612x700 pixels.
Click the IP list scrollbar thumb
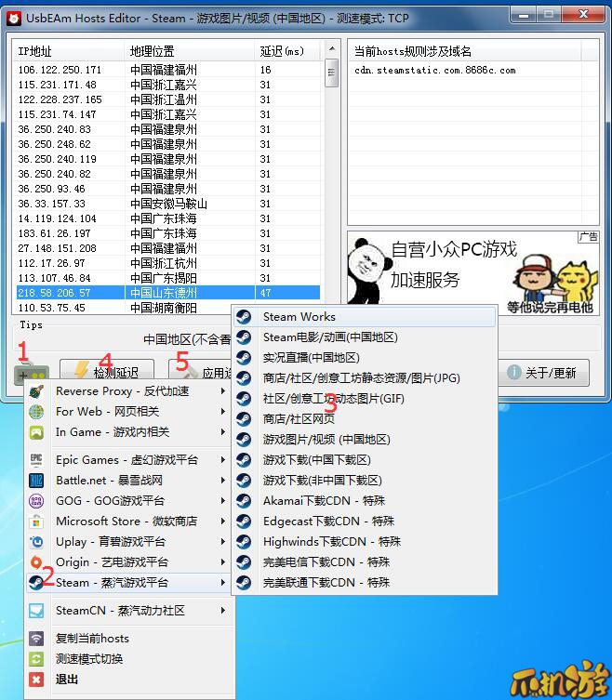pyautogui.click(x=331, y=73)
